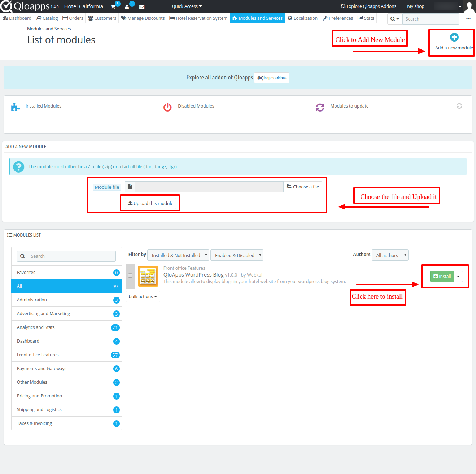The width and height of the screenshot is (476, 474).
Task: Select the All modules category
Action: (x=66, y=286)
